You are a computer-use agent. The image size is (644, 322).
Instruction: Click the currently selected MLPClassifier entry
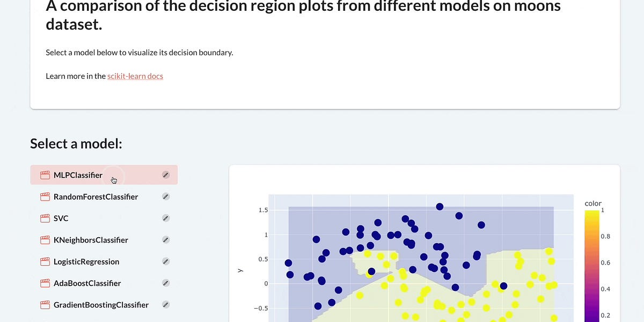[78, 174]
